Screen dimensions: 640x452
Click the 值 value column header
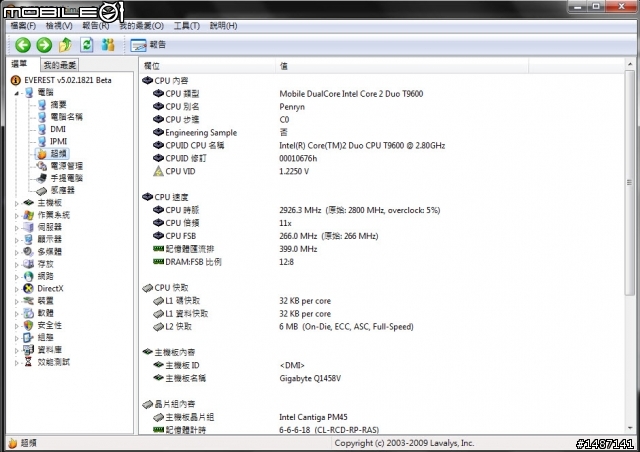402,66
